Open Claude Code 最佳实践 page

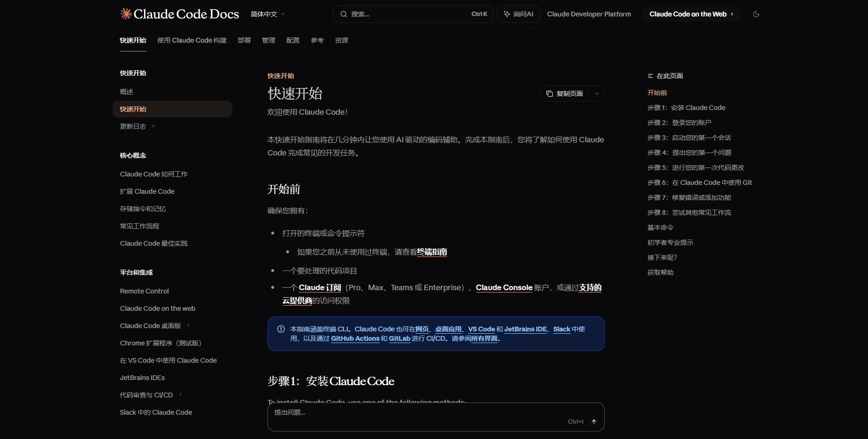(x=173, y=243)
